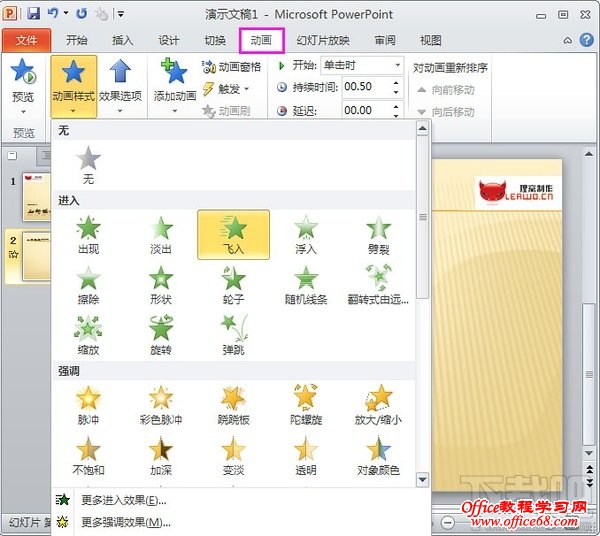Viewport: 600px width, 536px height.
Task: Open quick access toolbar customize arrow
Action: 121,15
